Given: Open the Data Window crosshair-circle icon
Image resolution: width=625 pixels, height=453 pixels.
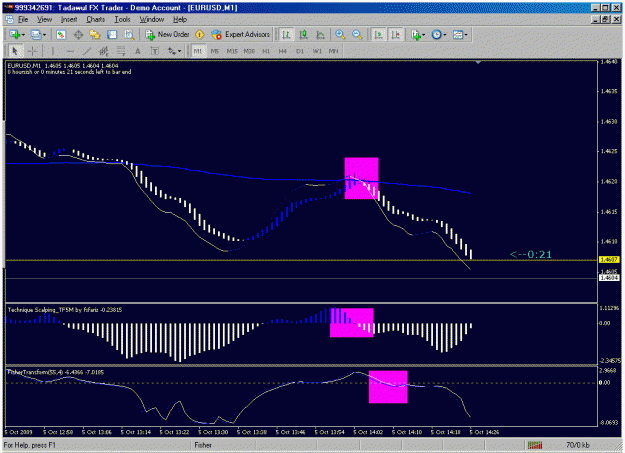Looking at the screenshot, I should (78, 35).
